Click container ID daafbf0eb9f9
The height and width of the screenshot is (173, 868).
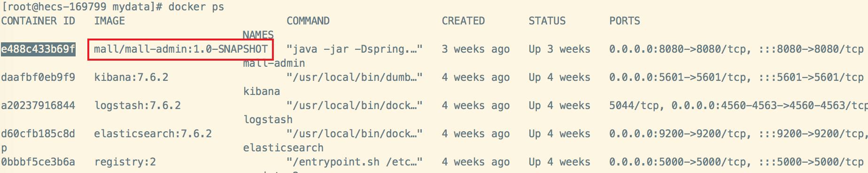tap(38, 78)
